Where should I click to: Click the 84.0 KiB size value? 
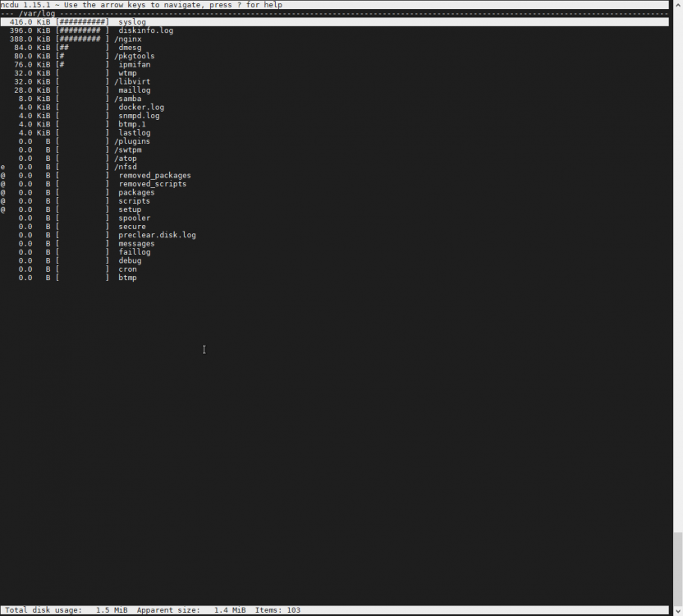coord(32,48)
